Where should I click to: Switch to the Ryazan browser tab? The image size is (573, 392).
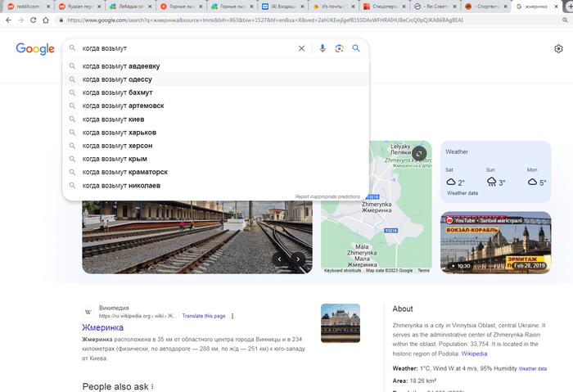pos(79,6)
